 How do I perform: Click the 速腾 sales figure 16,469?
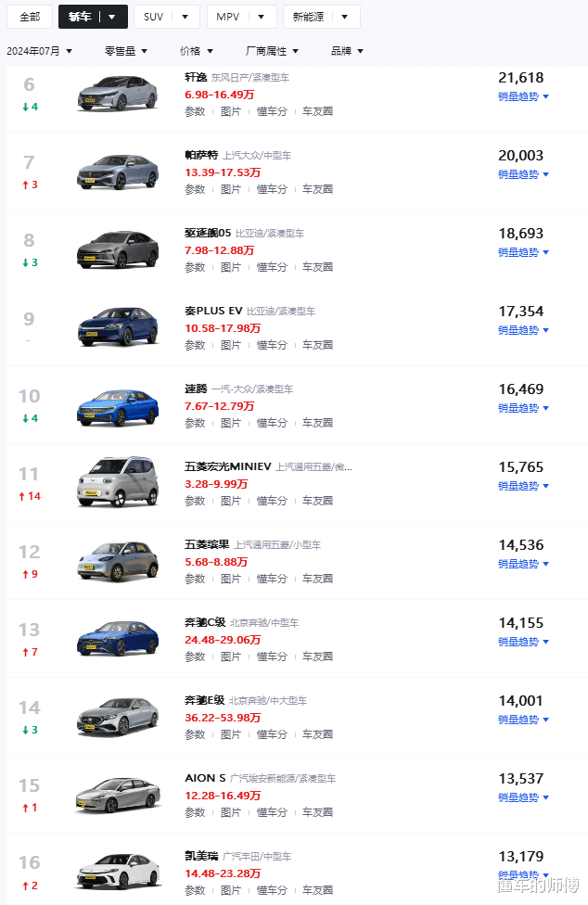[x=521, y=389]
